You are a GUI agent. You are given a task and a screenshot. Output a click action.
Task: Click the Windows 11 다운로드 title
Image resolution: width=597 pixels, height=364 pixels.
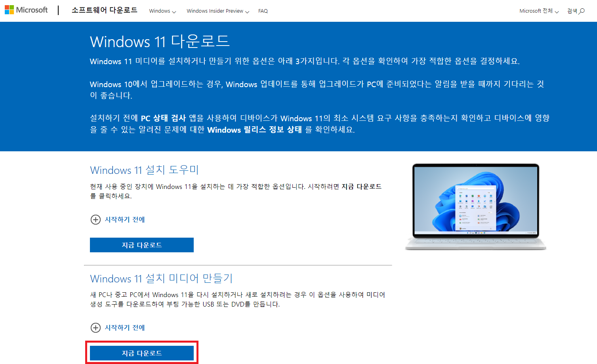pos(160,42)
